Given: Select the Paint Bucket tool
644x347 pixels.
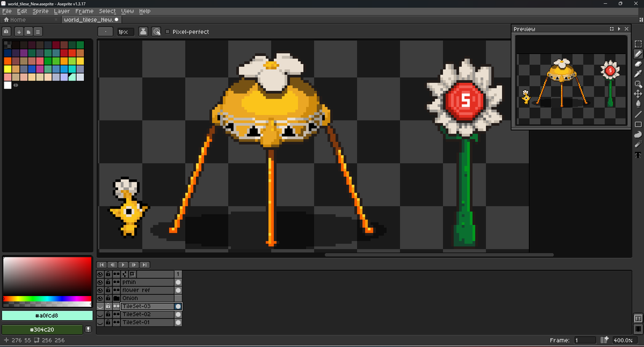Looking at the screenshot, I should pyautogui.click(x=638, y=104).
